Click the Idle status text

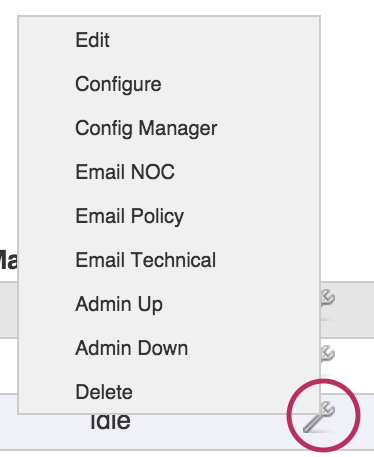110,421
